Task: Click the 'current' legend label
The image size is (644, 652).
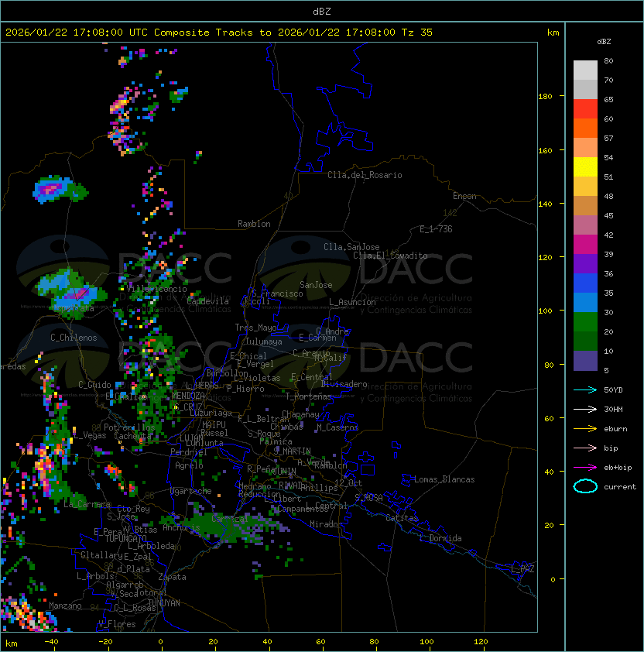Action: coord(620,487)
